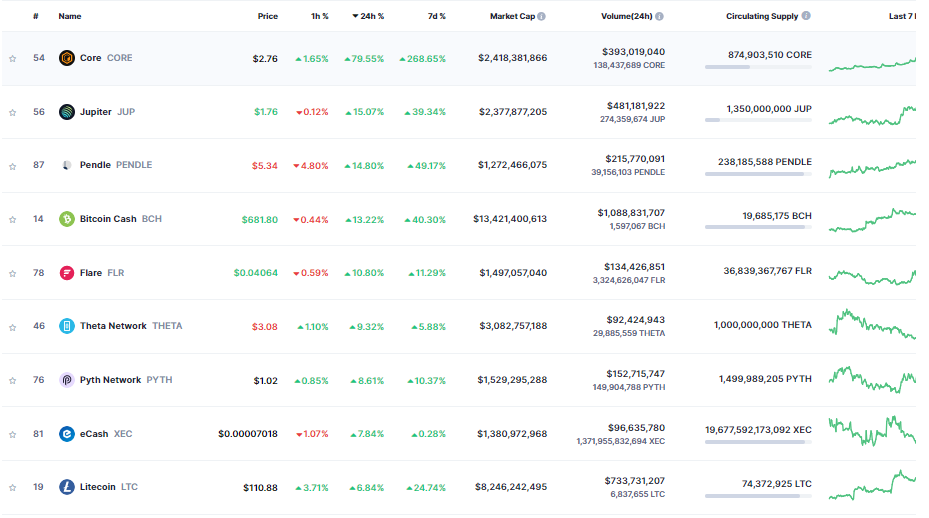Sort by the Market Cap column header
929x518 pixels.
pos(512,17)
